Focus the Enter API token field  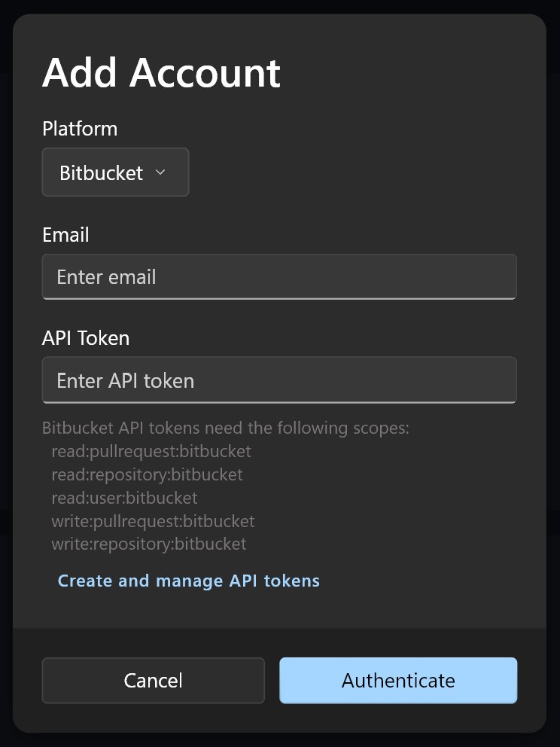278,380
